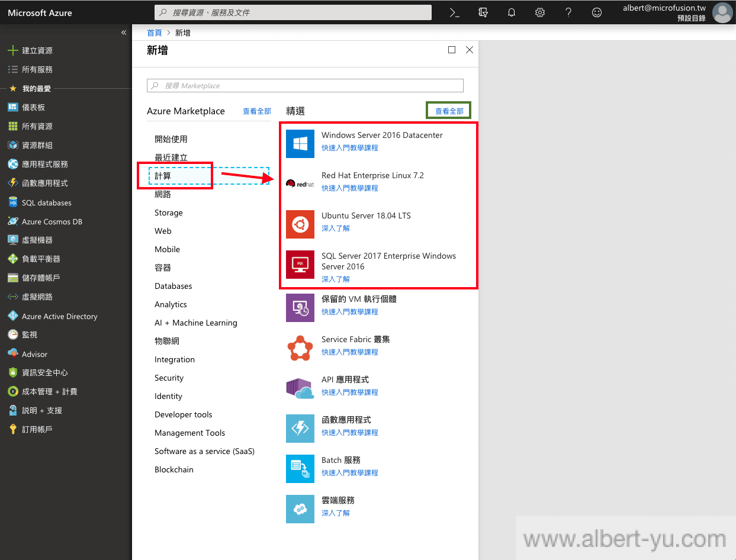Select Storage category
The height and width of the screenshot is (560, 736).
point(169,213)
